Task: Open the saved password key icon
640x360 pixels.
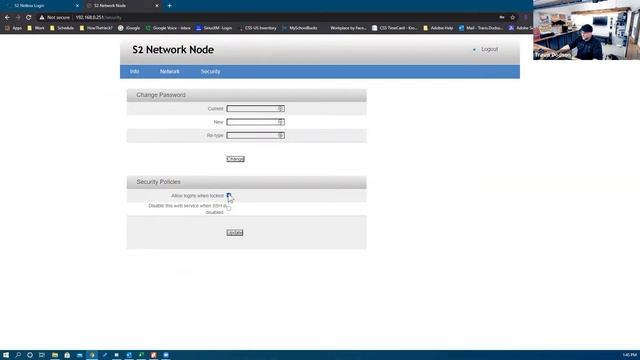Action: pyautogui.click(x=502, y=18)
